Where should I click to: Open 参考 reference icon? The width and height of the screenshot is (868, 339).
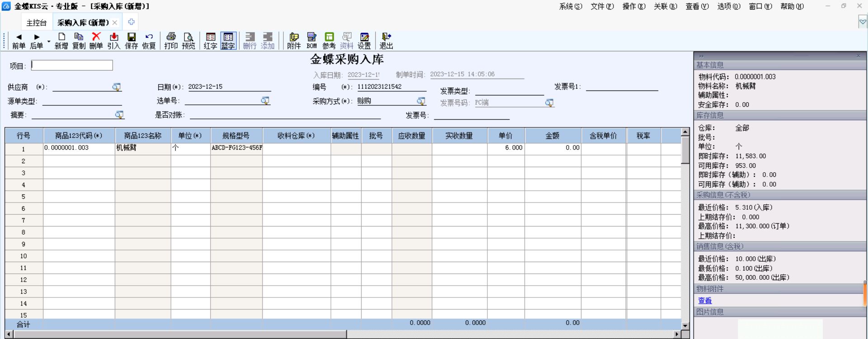(x=329, y=41)
